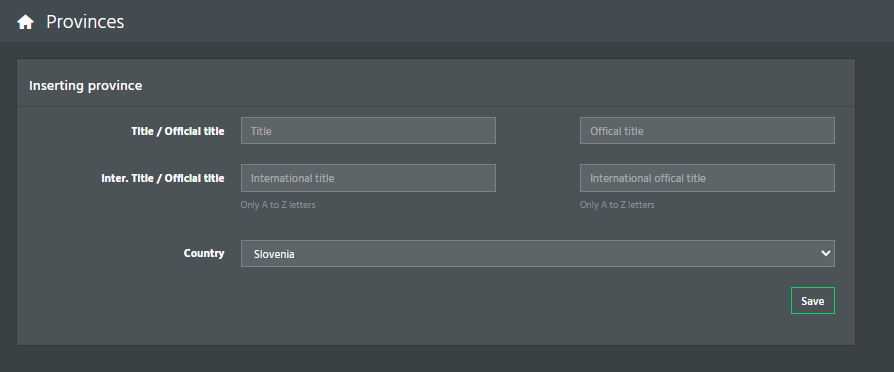894x372 pixels.
Task: Click International offical title placeholder text
Action: [648, 178]
